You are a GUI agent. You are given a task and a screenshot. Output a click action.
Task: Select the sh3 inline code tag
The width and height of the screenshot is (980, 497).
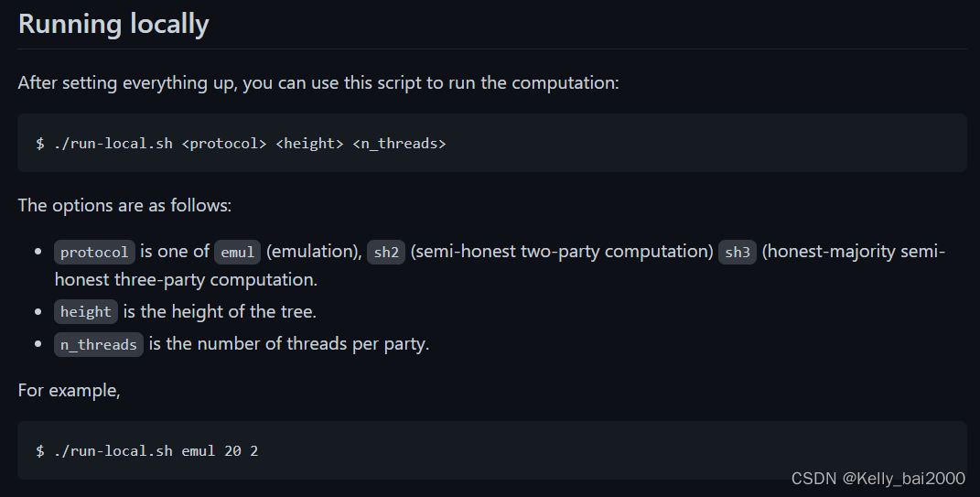[x=738, y=252]
